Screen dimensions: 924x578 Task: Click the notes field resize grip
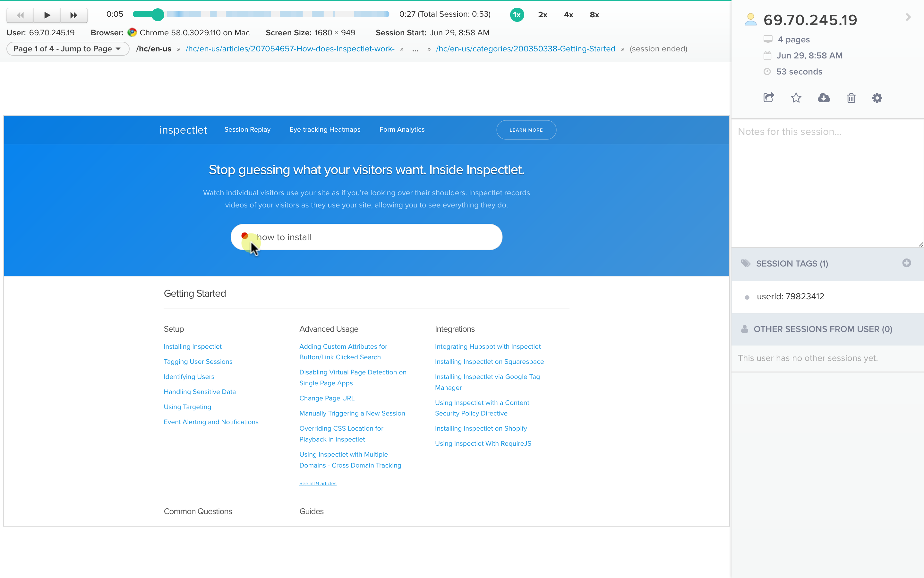pos(920,245)
